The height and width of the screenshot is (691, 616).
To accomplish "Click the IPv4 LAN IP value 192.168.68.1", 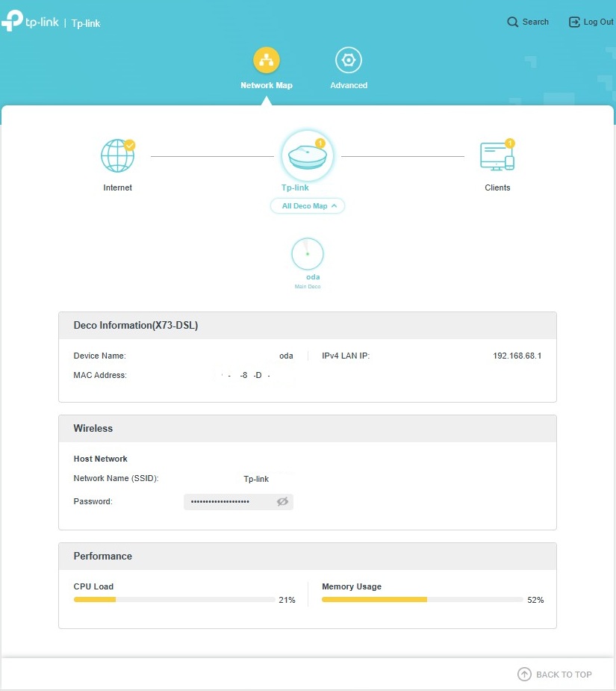I will (x=517, y=356).
